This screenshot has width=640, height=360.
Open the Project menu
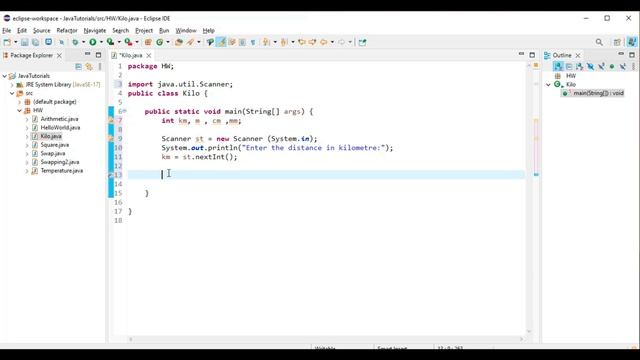[144, 31]
